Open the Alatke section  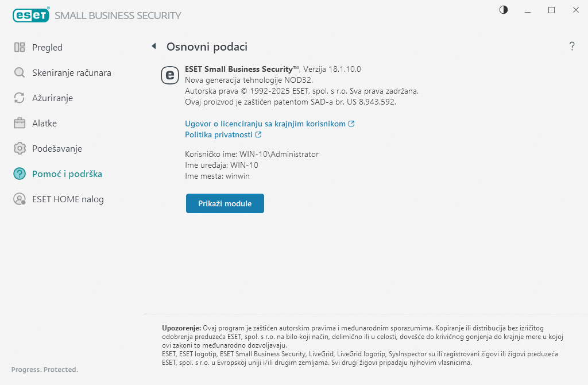point(44,124)
